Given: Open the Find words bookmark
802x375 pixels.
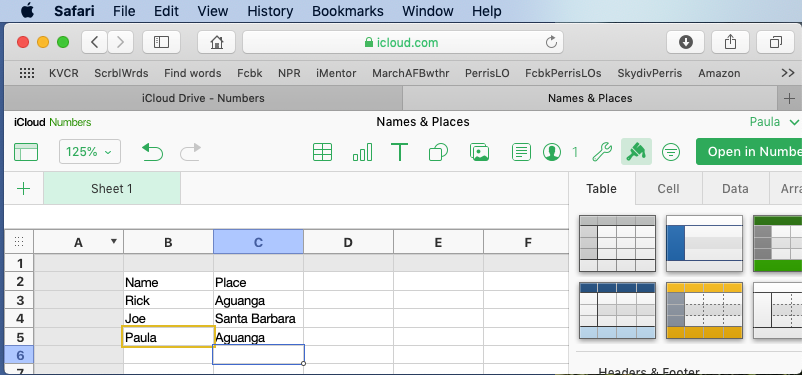Looking at the screenshot, I should click(193, 73).
